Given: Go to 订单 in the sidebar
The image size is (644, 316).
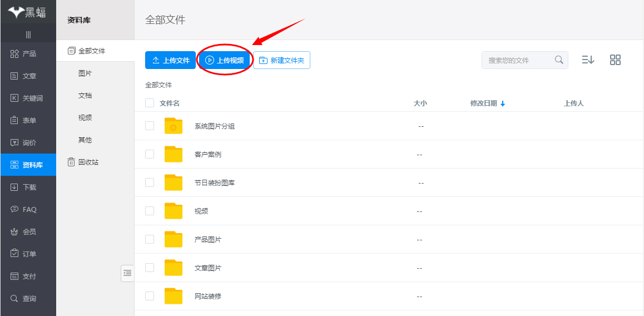Looking at the screenshot, I should pyautogui.click(x=28, y=254).
